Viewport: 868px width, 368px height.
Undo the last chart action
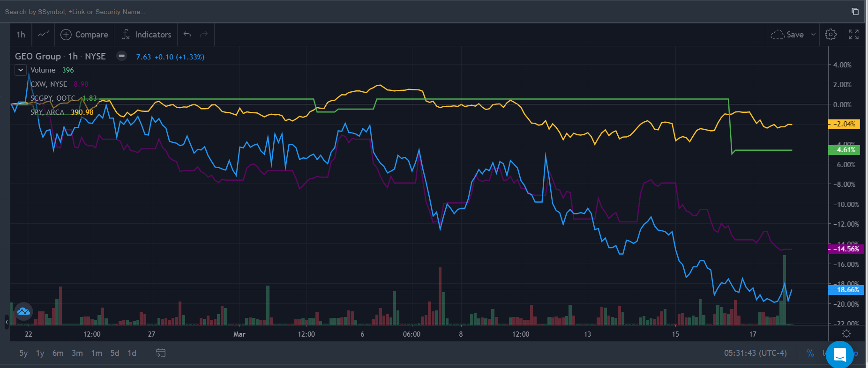(x=187, y=35)
